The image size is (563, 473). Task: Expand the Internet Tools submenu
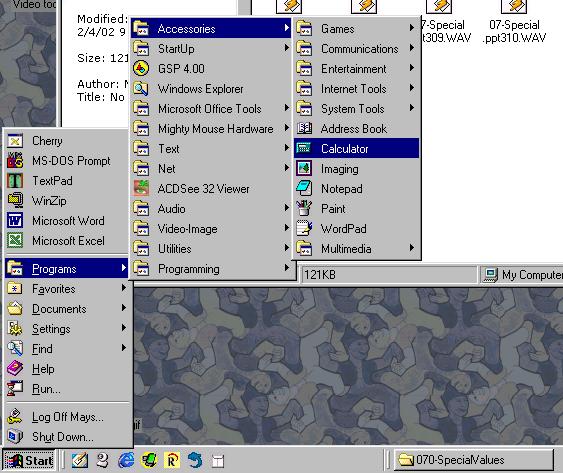[356, 88]
